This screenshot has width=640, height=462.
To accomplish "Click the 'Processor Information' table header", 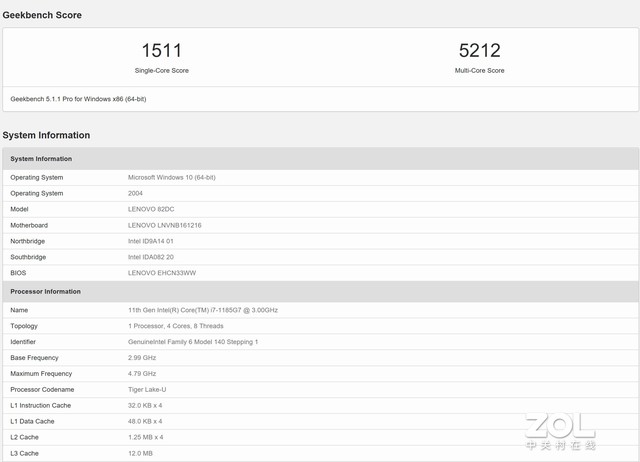I will click(45, 291).
